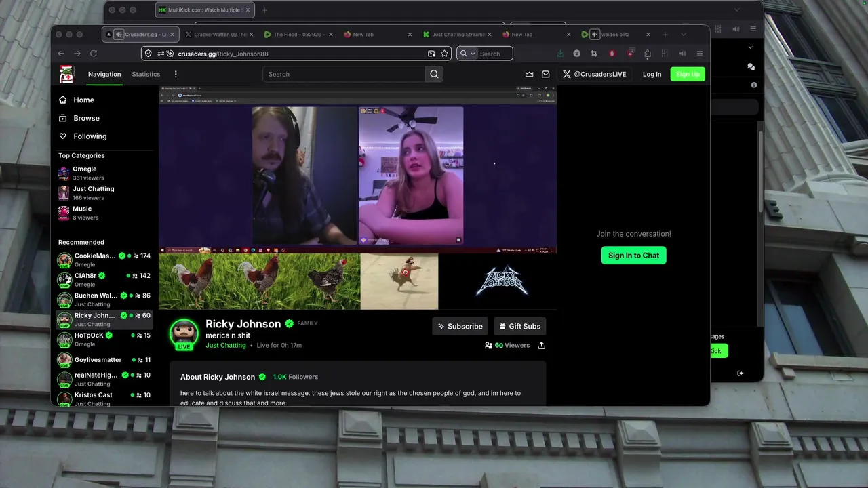Click info icon in MultiKick window

pos(754,85)
